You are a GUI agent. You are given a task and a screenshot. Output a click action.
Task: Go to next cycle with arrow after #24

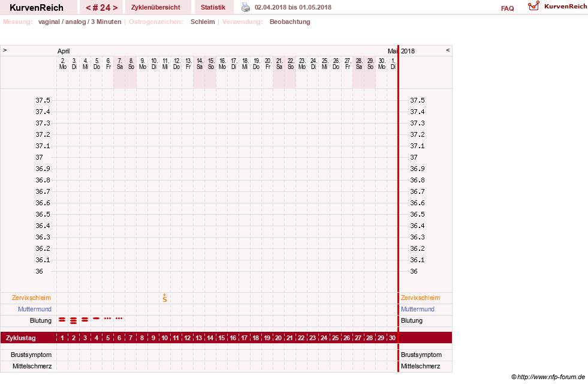pos(115,8)
